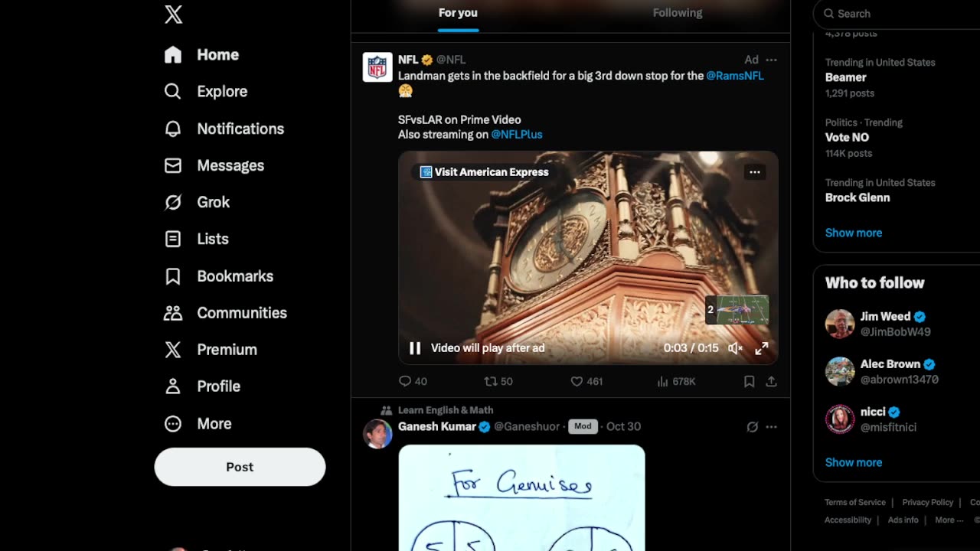Image resolution: width=980 pixels, height=551 pixels.
Task: Open the Ganesh Kumar name link
Action: (437, 427)
